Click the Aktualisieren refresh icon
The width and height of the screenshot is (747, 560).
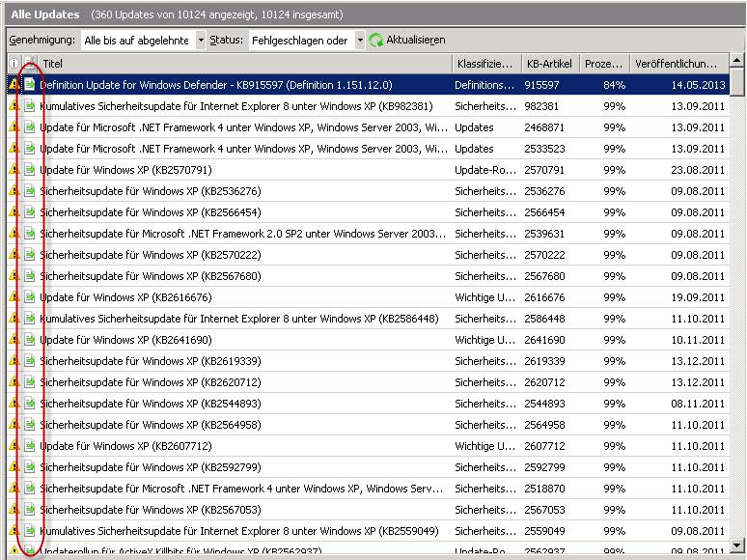(375, 40)
